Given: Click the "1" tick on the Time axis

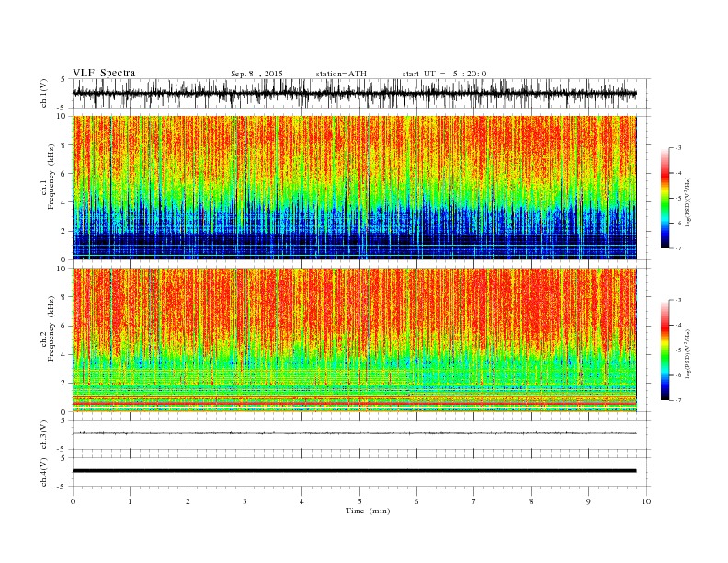Looking at the screenshot, I should 130,501.
